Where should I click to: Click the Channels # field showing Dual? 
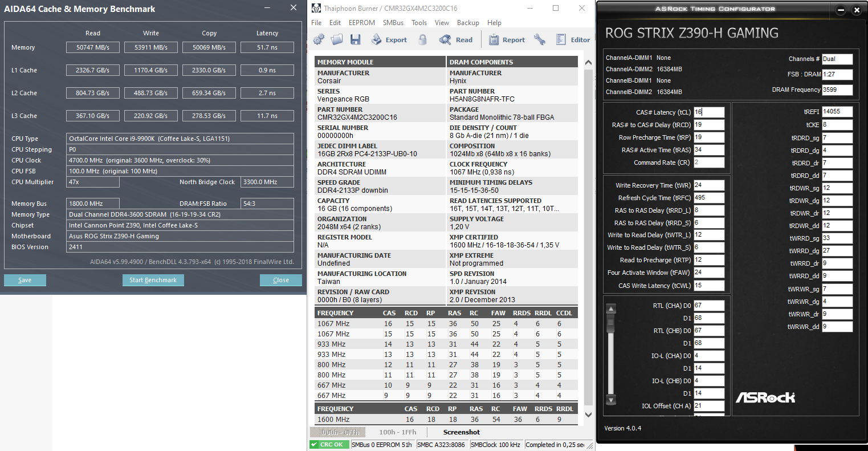[837, 59]
